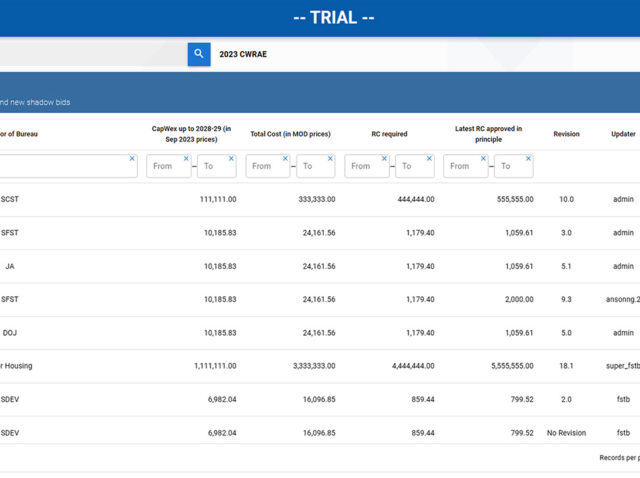Screen dimensions: 640x478
Task: Click the Latest RC To input field
Action: coord(509,167)
